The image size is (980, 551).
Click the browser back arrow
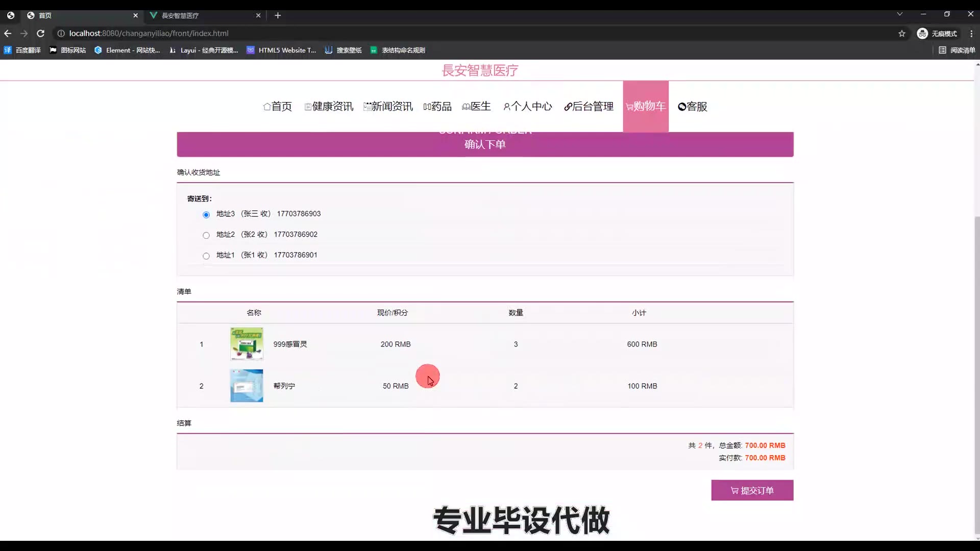coord(8,33)
